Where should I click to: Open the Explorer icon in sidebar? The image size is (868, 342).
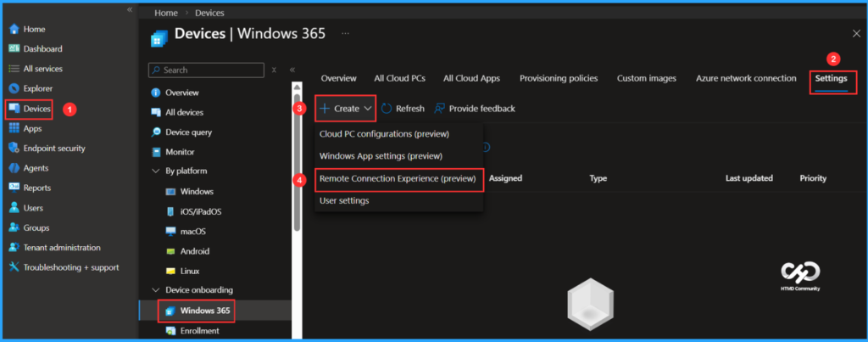(x=14, y=89)
